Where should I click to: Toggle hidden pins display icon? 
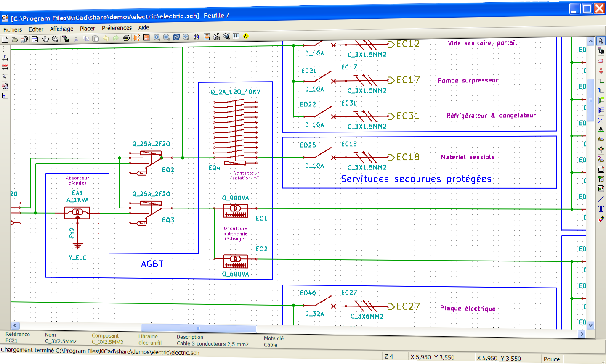[5, 86]
